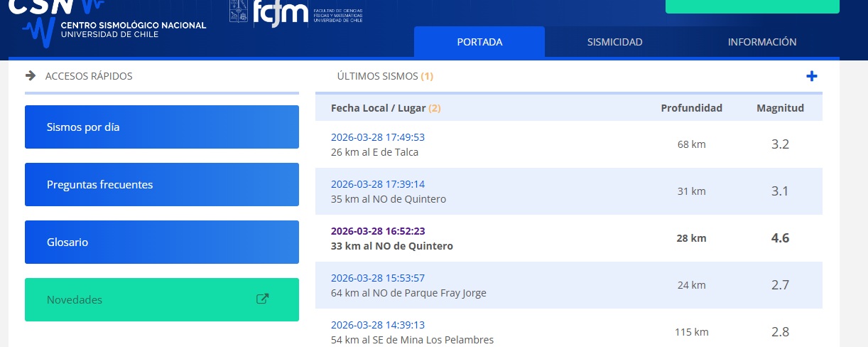
Task: Open the Portada tab
Action: point(479,42)
